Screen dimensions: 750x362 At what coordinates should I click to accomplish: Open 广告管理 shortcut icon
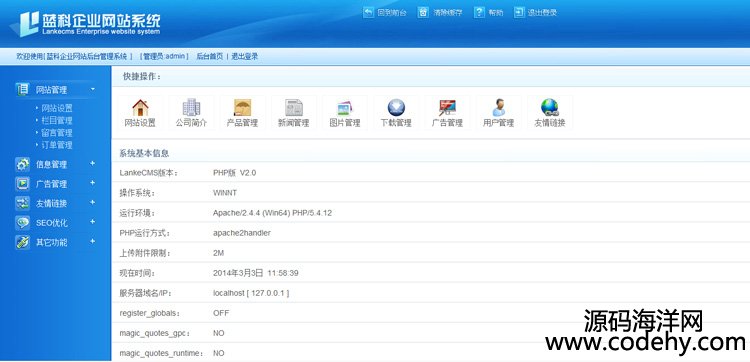[447, 108]
